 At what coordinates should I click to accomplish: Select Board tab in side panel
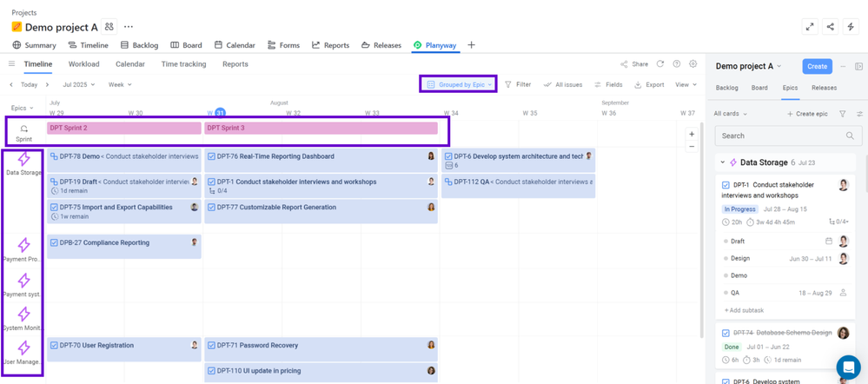pyautogui.click(x=759, y=88)
